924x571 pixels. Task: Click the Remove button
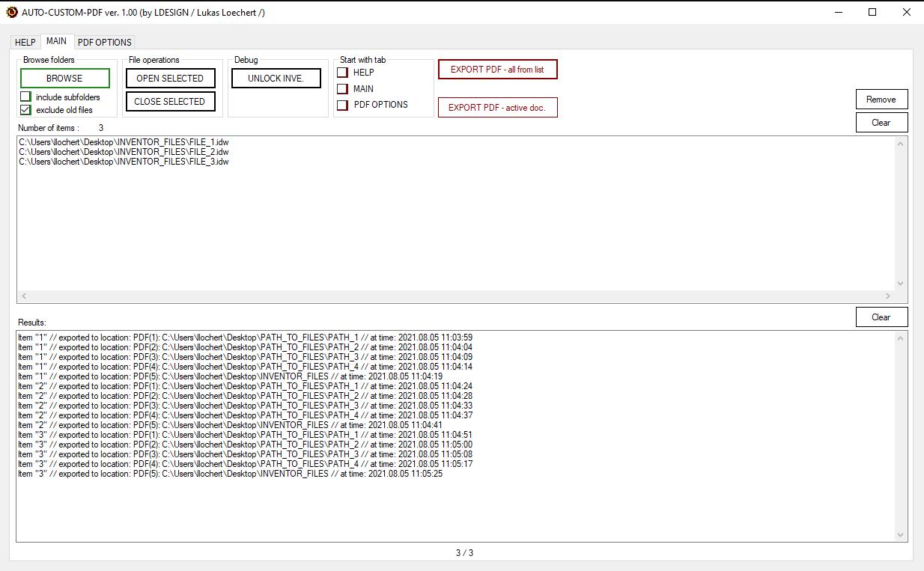[881, 99]
